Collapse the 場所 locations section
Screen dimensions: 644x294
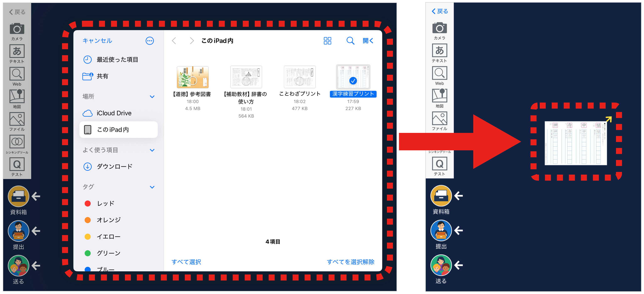click(152, 97)
